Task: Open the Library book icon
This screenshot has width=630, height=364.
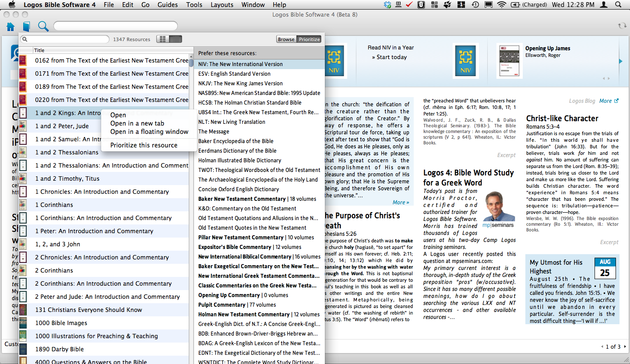Action: click(x=27, y=27)
